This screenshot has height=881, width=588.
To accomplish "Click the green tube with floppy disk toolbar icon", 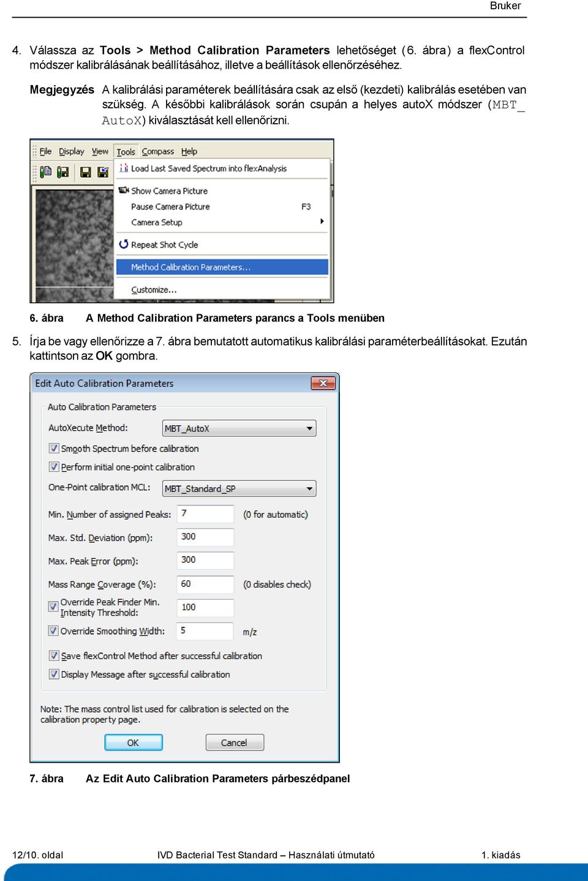I will [x=62, y=172].
